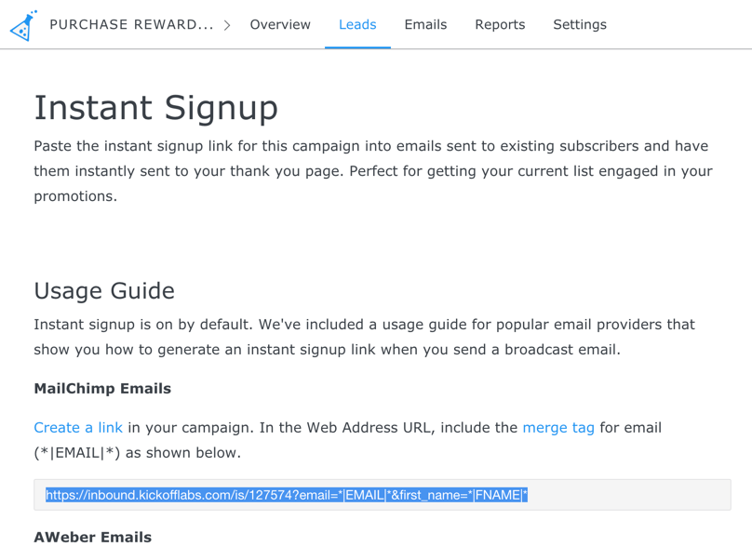Click the "MailChimp Emails" subheading
The image size is (752, 560).
point(102,389)
